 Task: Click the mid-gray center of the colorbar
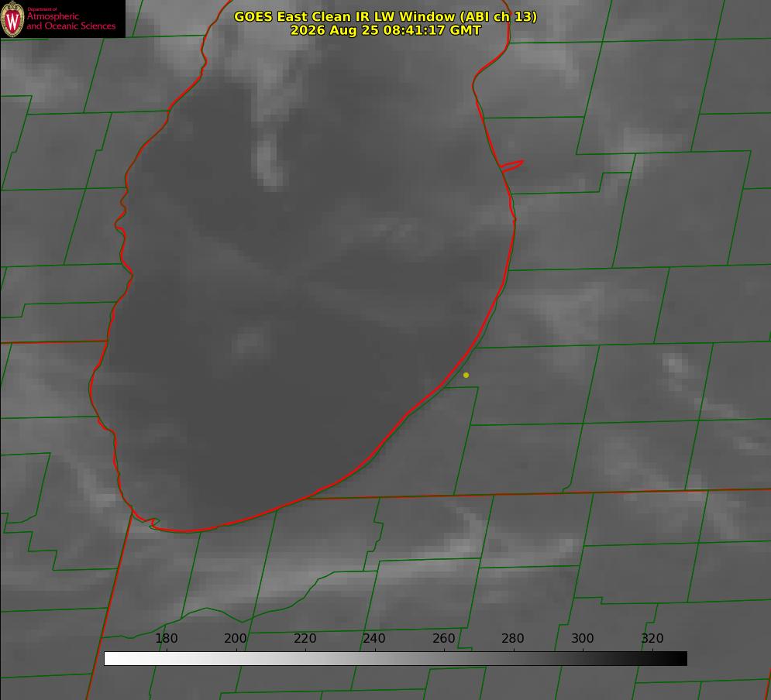tap(395, 659)
